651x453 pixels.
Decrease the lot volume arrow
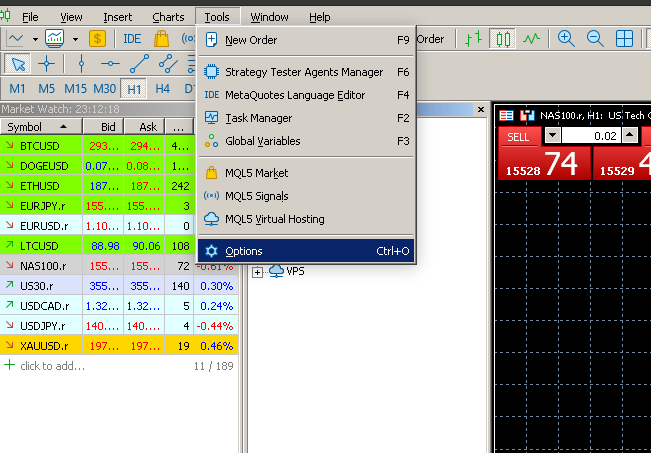point(553,135)
